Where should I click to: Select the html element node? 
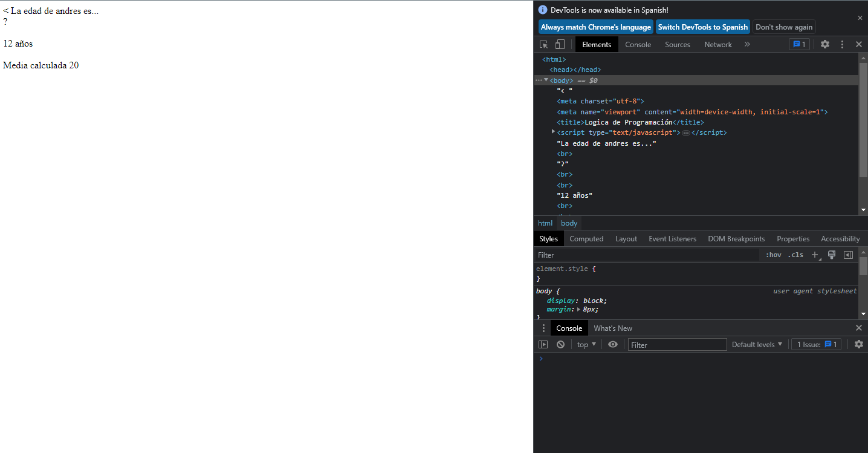pyautogui.click(x=554, y=59)
